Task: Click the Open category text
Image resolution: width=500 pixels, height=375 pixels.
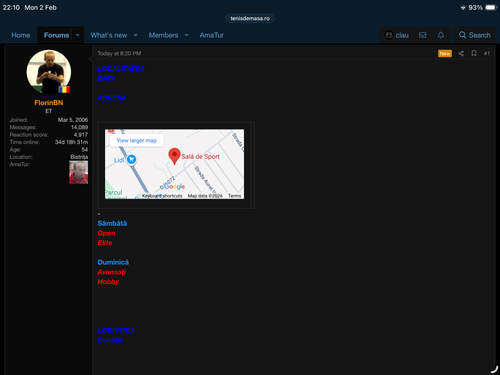Action: 106,233
